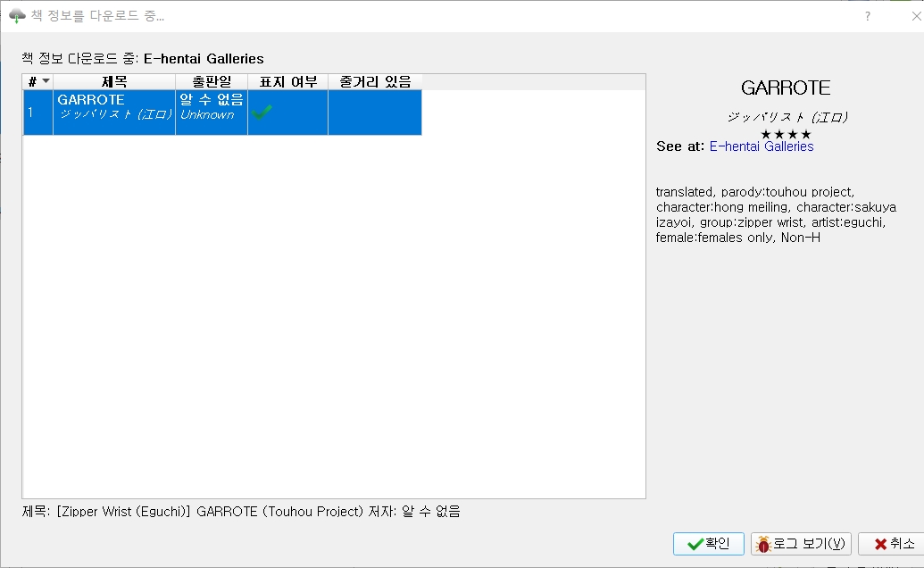Click the 취소 cancel button

click(893, 543)
